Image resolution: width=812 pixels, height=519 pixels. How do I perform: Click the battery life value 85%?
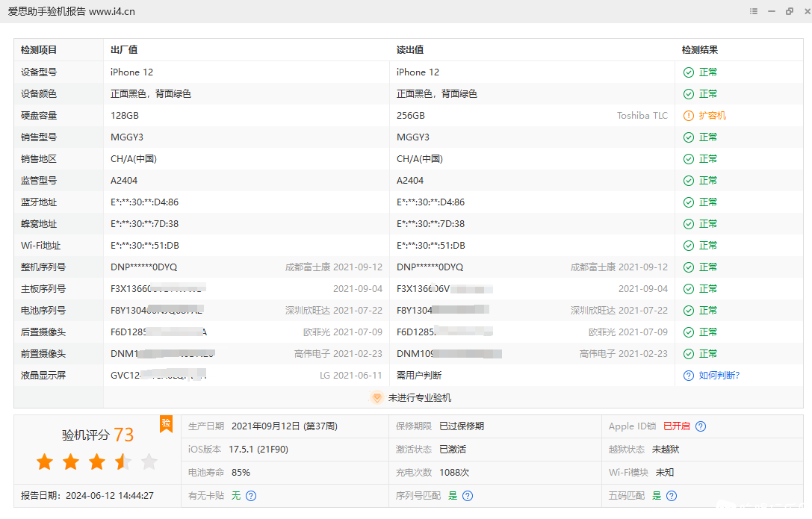(241, 473)
